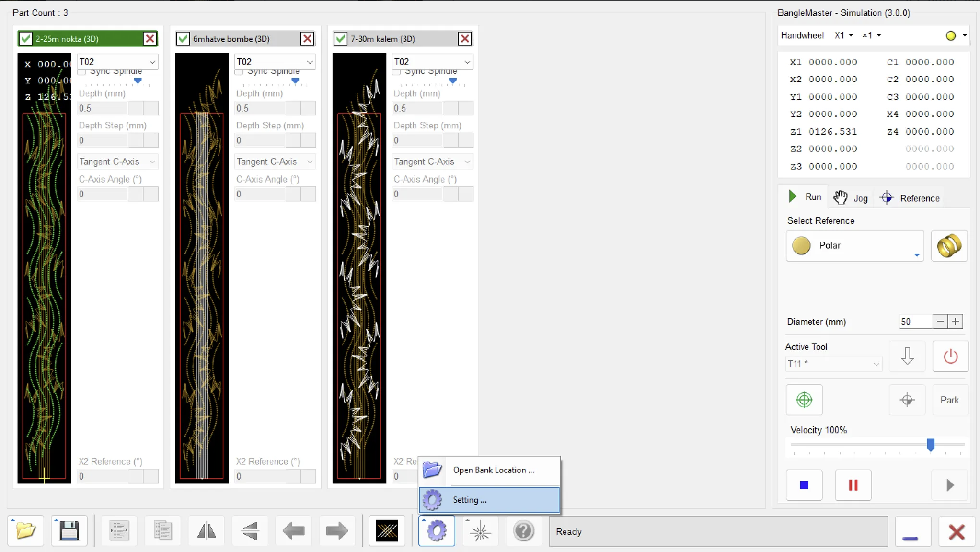Click the left arrow move icon
980x552 pixels.
point(293,531)
